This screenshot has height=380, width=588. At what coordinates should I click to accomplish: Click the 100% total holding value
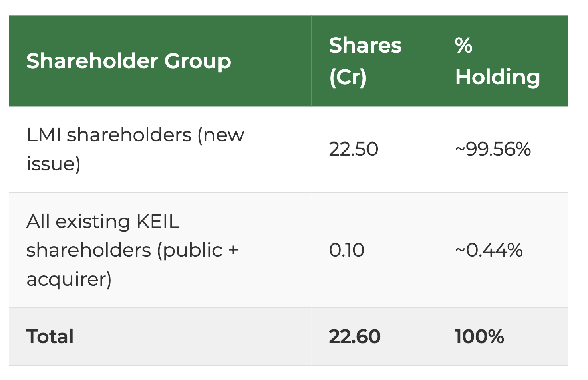point(479,336)
